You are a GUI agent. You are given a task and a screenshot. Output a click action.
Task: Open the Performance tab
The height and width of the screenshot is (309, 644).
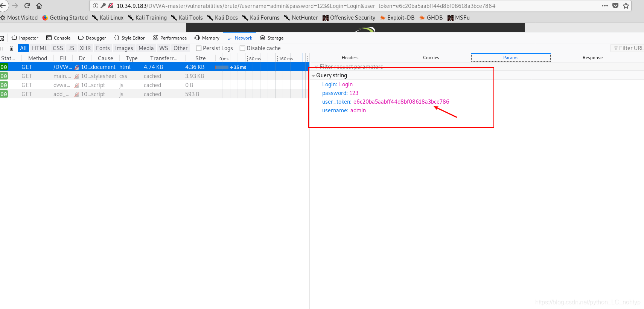tap(170, 38)
